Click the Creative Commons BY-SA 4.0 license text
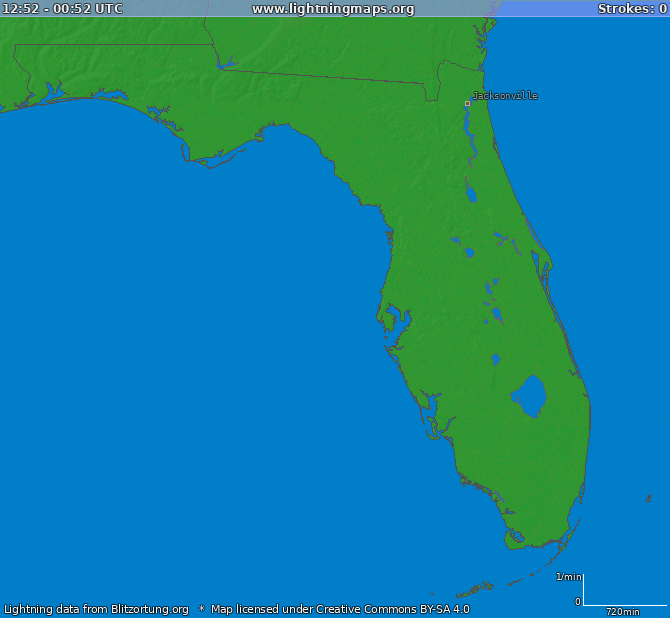The height and width of the screenshot is (618, 670). (393, 609)
